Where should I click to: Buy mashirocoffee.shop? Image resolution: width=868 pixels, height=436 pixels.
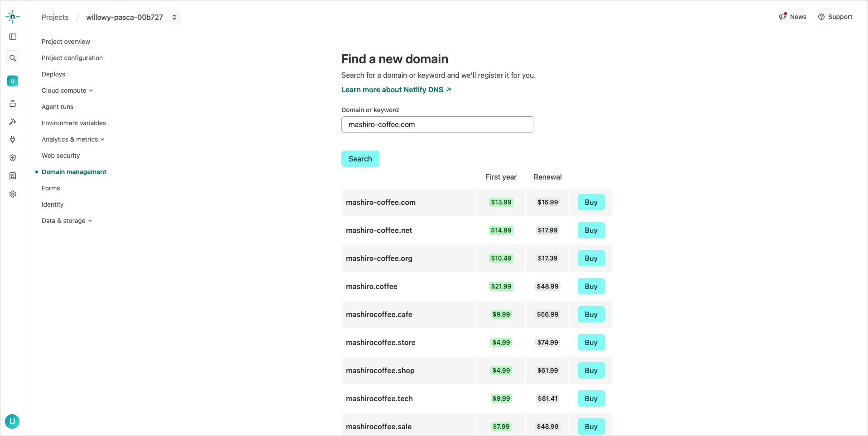(591, 370)
